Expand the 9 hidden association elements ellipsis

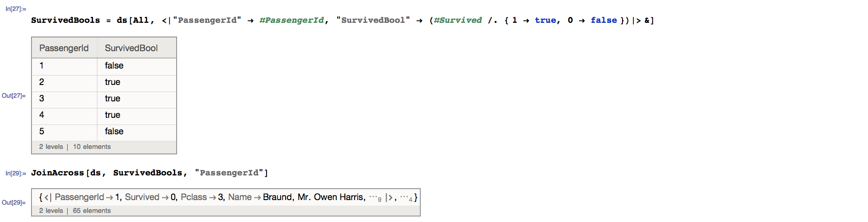375,198
